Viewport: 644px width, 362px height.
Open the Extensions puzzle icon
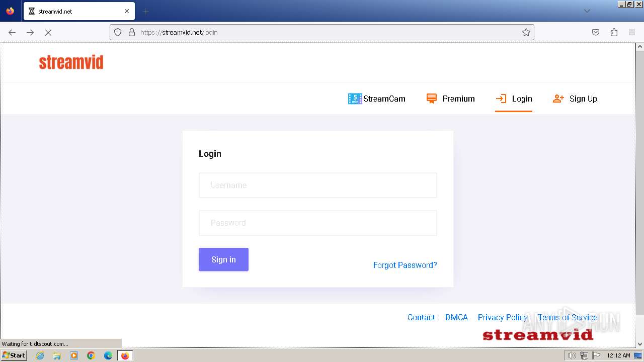[614, 32]
